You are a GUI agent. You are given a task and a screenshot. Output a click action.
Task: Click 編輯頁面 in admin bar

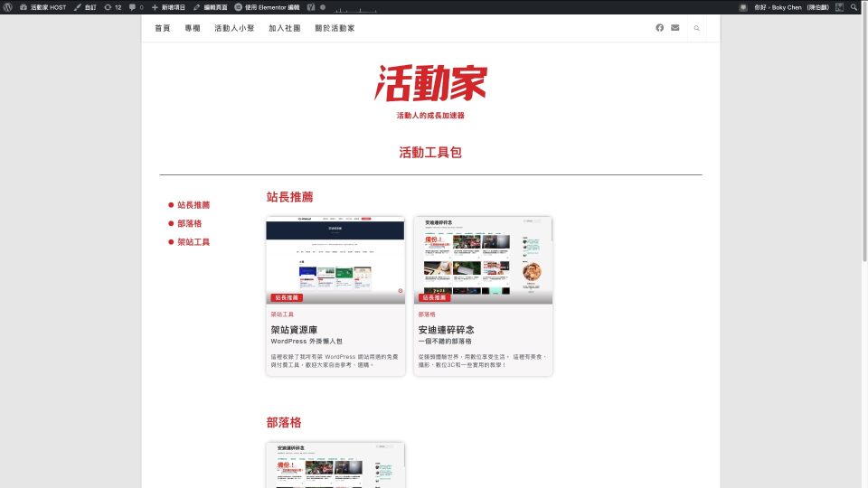(211, 6)
